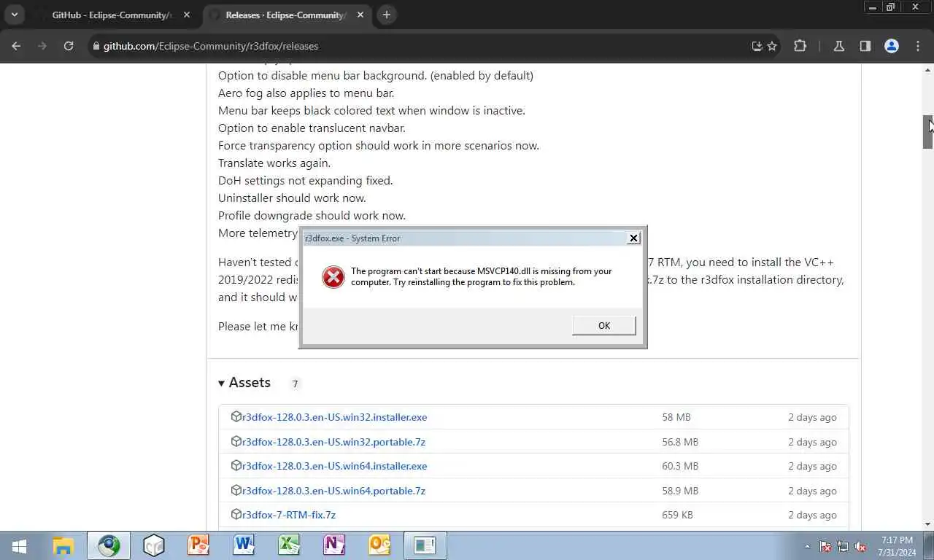Launch PowerPoint from the taskbar
This screenshot has height=560, width=934.
(198, 545)
